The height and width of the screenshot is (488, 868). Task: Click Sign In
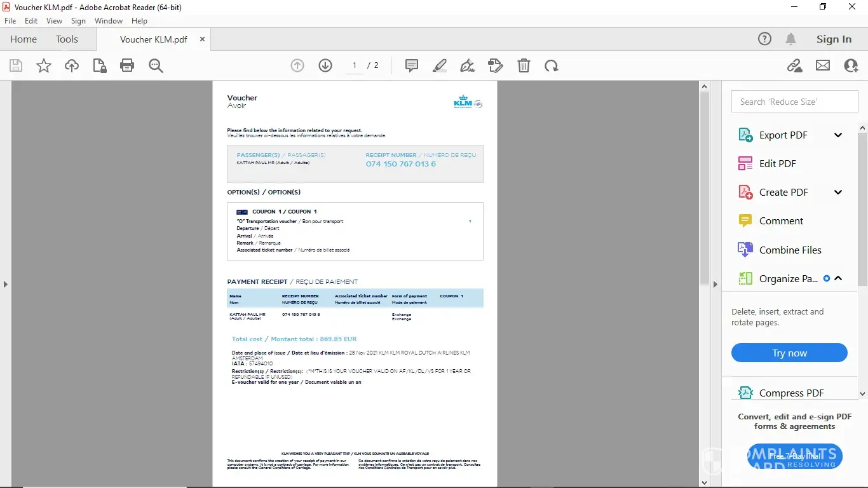click(834, 39)
